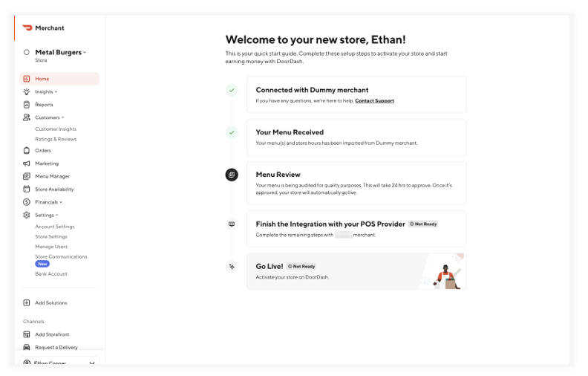Viewport: 588px width, 376px height.
Task: Collapse the Settings section
Action: (x=46, y=215)
